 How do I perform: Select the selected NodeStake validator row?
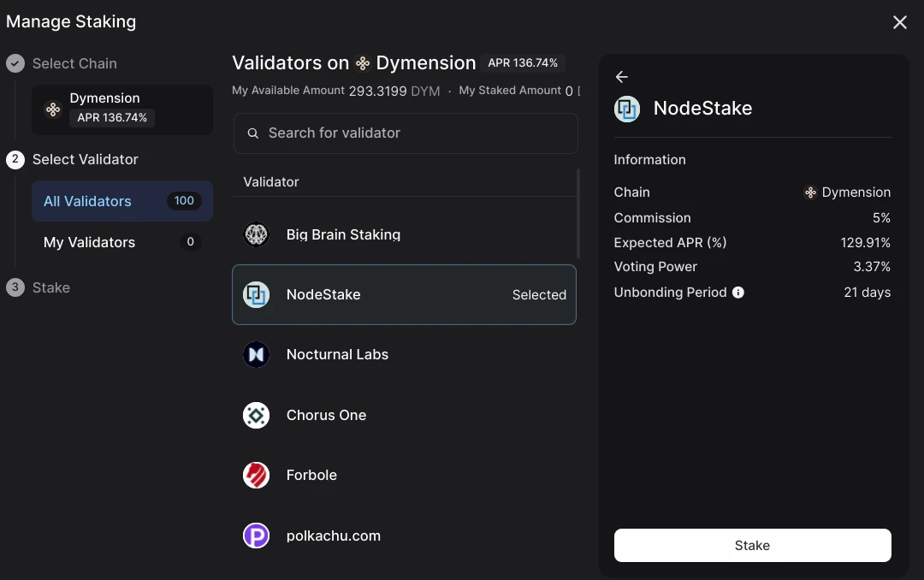coord(404,295)
